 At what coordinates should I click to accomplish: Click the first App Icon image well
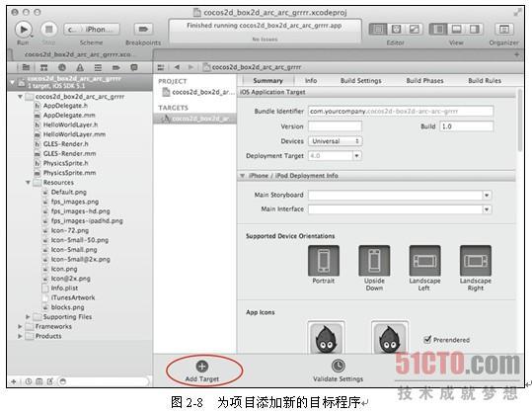pyautogui.click(x=327, y=338)
